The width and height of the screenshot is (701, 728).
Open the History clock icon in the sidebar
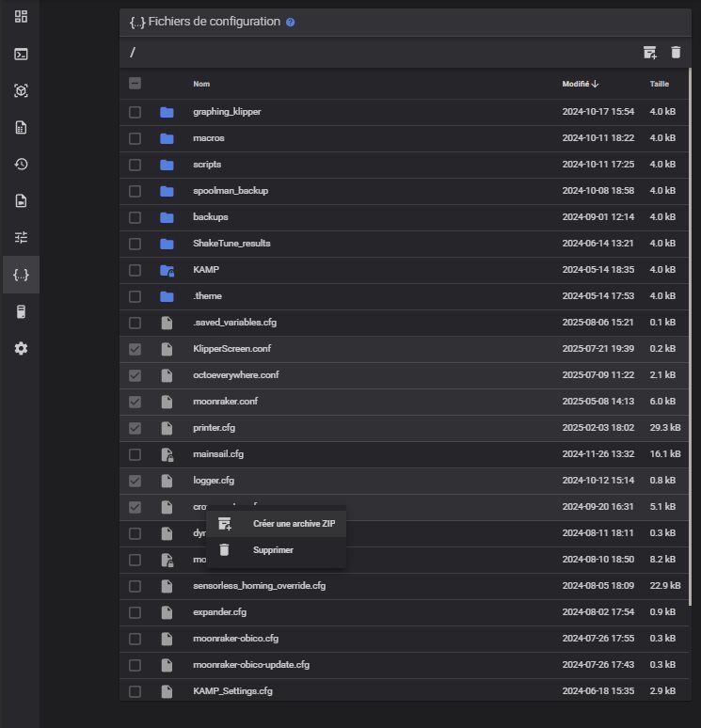point(21,164)
